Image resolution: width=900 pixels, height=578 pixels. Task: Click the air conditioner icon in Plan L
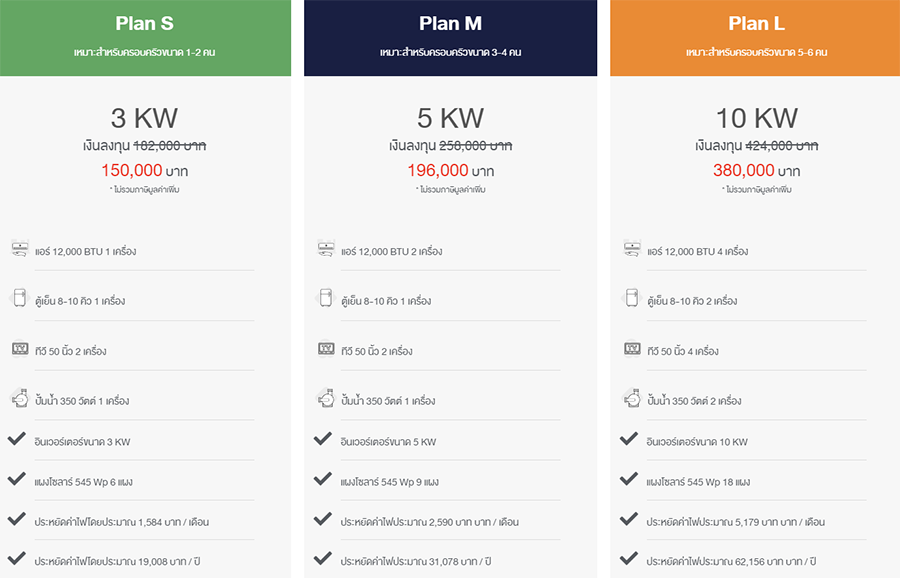632,249
